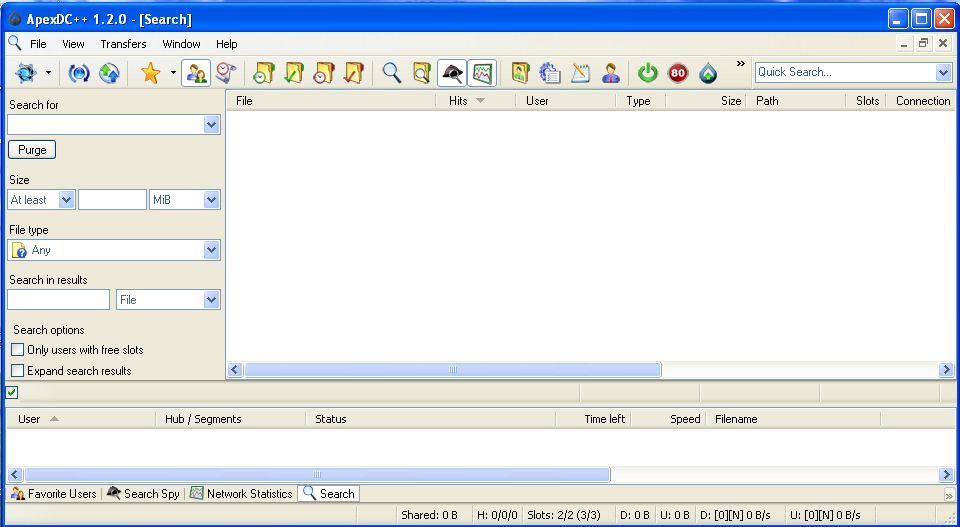Screen dimensions: 960x527
Task: Show more toolbar buttons chevron
Action: click(741, 64)
